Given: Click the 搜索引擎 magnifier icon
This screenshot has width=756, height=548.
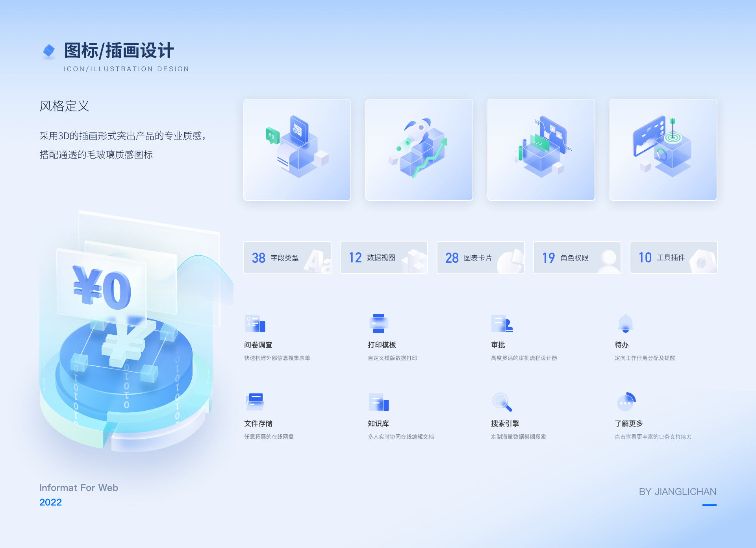Looking at the screenshot, I should [502, 402].
